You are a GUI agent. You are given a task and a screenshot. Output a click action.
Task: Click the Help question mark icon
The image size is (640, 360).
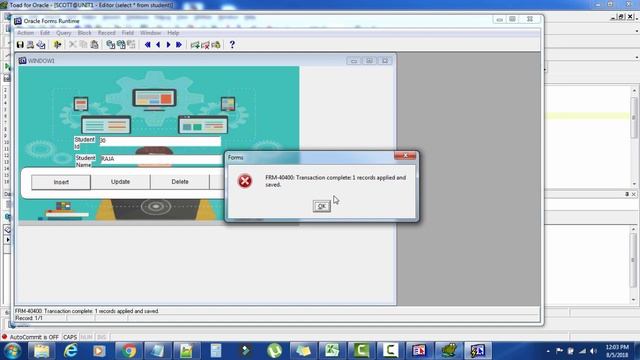[x=232, y=44]
